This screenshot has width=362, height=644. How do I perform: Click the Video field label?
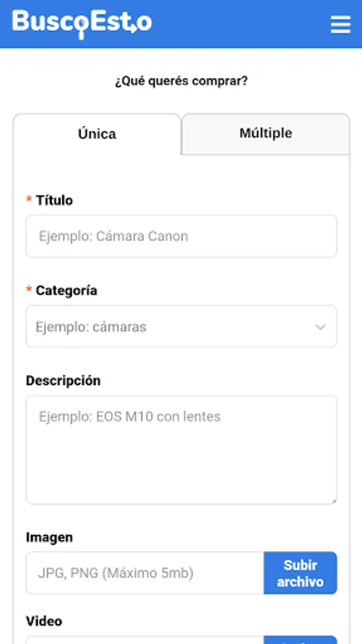[x=44, y=621]
